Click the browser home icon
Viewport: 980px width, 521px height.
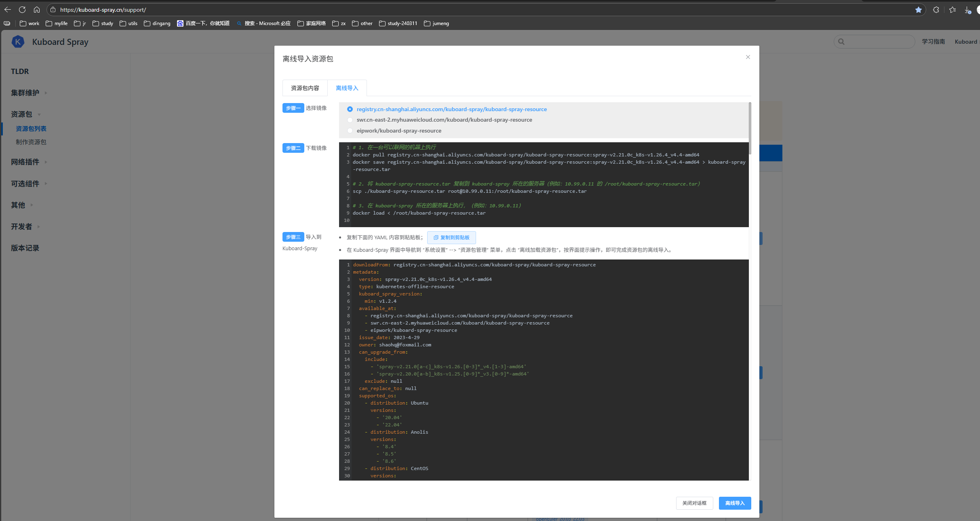[37, 9]
